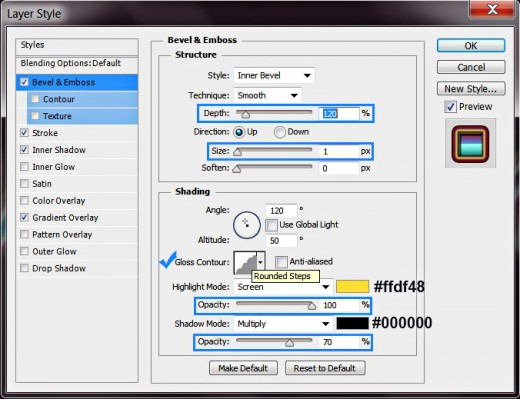Open the Style dropdown showing Inner Bevel
Screen dimensions: 520x399
(274, 76)
